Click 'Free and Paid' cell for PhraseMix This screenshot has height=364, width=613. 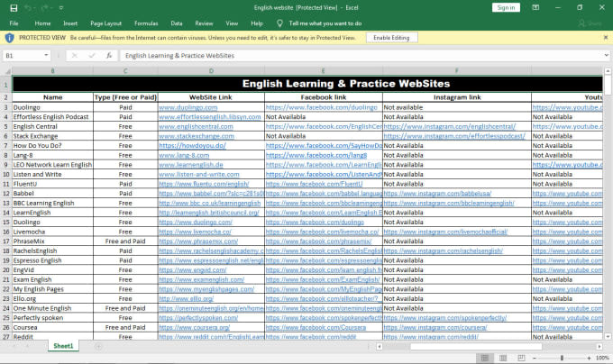(125, 241)
